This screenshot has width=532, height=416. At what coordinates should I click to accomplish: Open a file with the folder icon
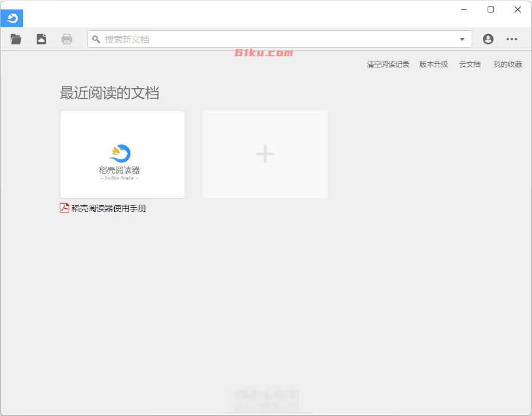pyautogui.click(x=15, y=39)
